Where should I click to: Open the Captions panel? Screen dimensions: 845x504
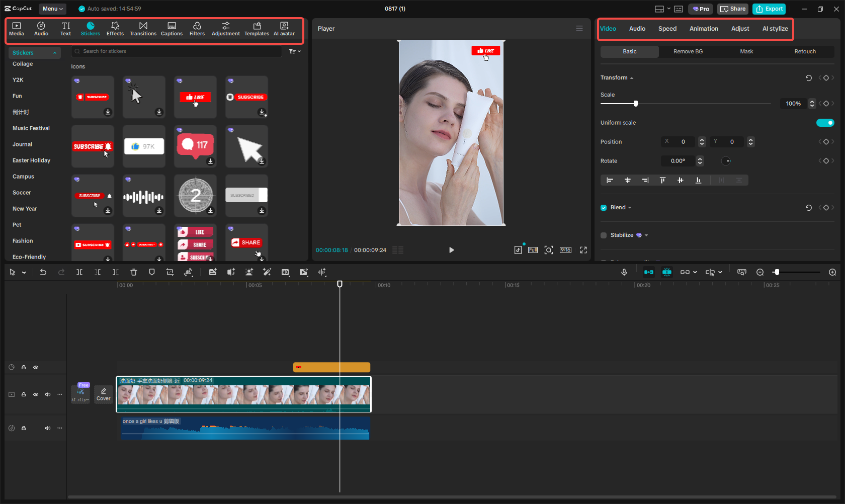pos(172,29)
